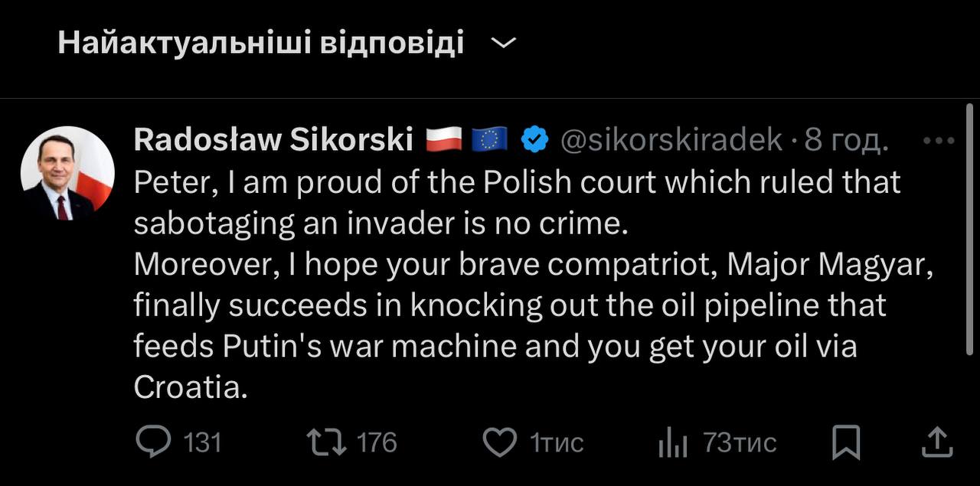The width and height of the screenshot is (980, 486).
Task: Click the "8 год." tweet timestamp
Action: 847,140
